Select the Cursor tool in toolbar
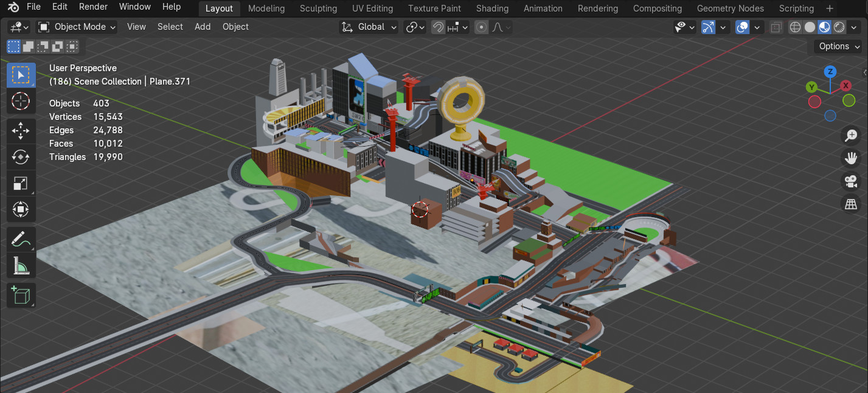The image size is (868, 393). click(21, 101)
